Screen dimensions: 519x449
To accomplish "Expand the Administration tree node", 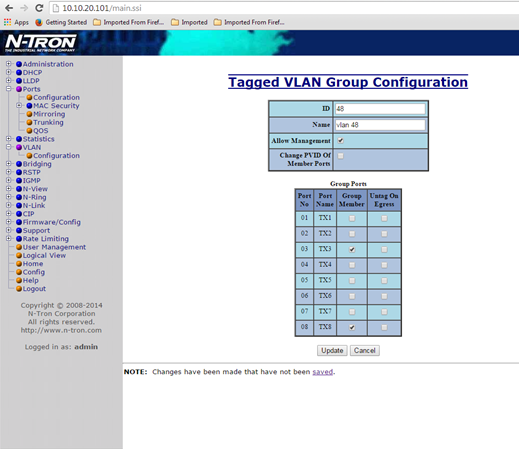I will click(9, 64).
